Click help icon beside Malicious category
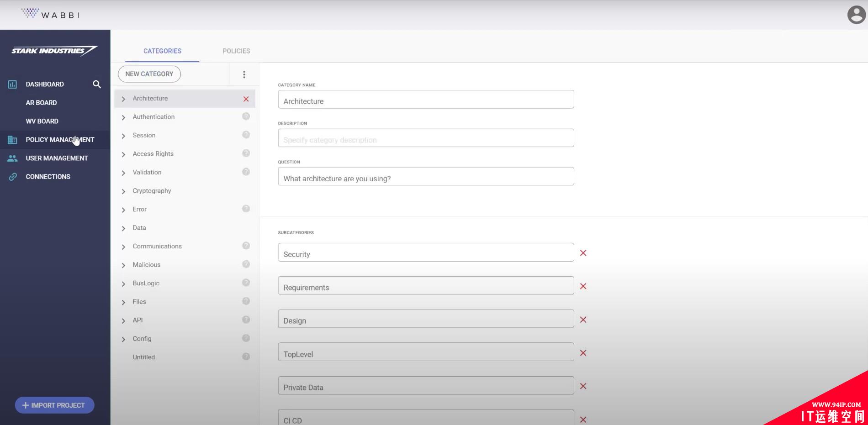868x425 pixels. pos(246,264)
